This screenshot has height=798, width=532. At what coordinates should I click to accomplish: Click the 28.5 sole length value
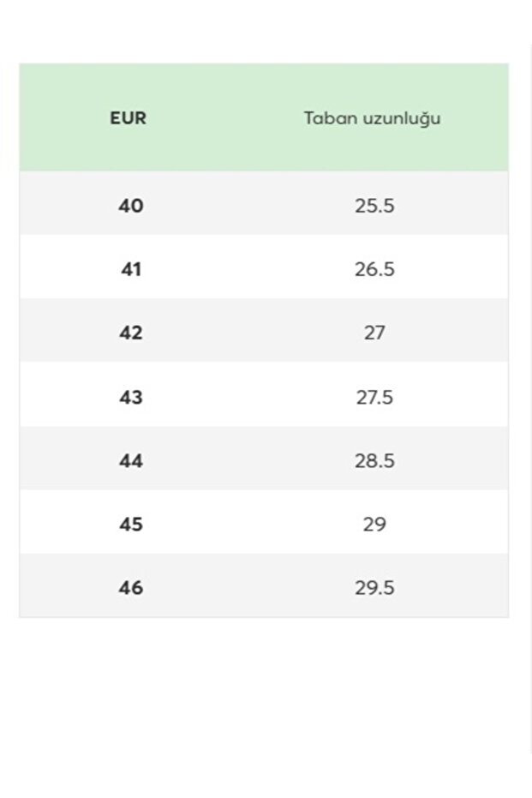[x=374, y=460]
